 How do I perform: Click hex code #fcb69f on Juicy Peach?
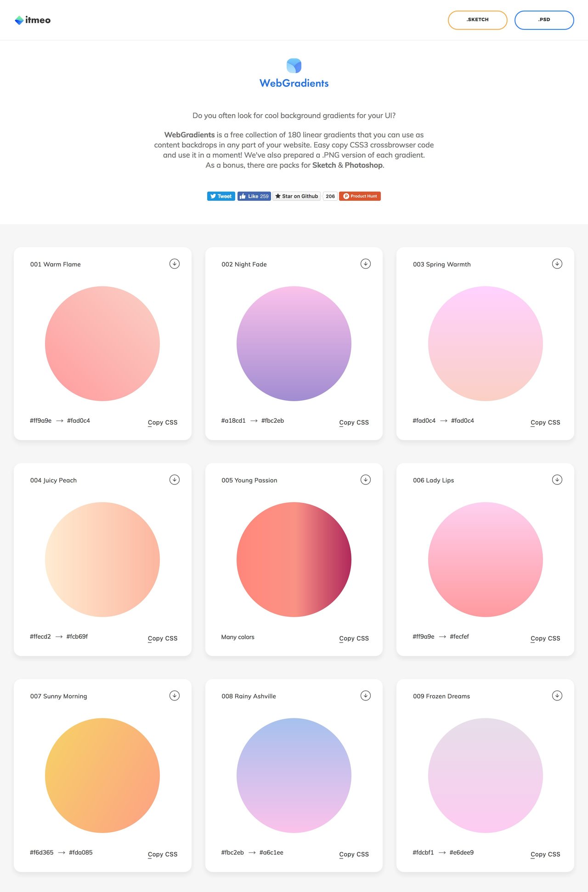tap(77, 636)
